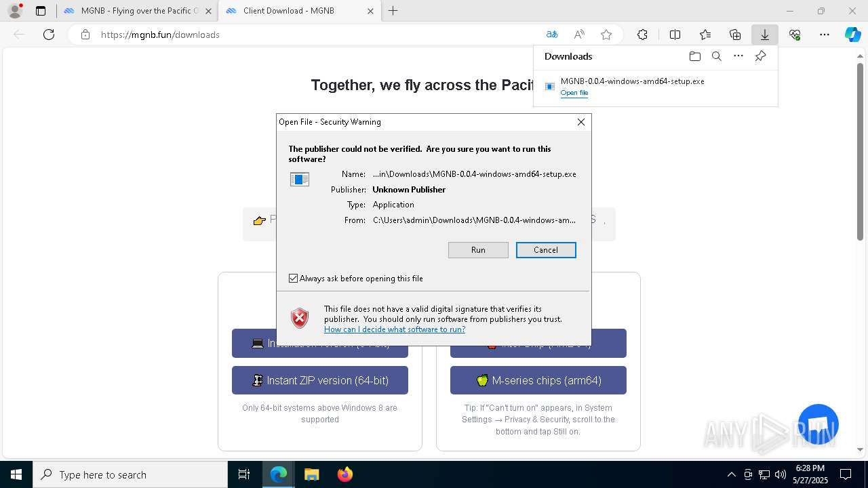Open the Copilot sidebar icon
Viewport: 868px width, 488px height.
point(852,35)
